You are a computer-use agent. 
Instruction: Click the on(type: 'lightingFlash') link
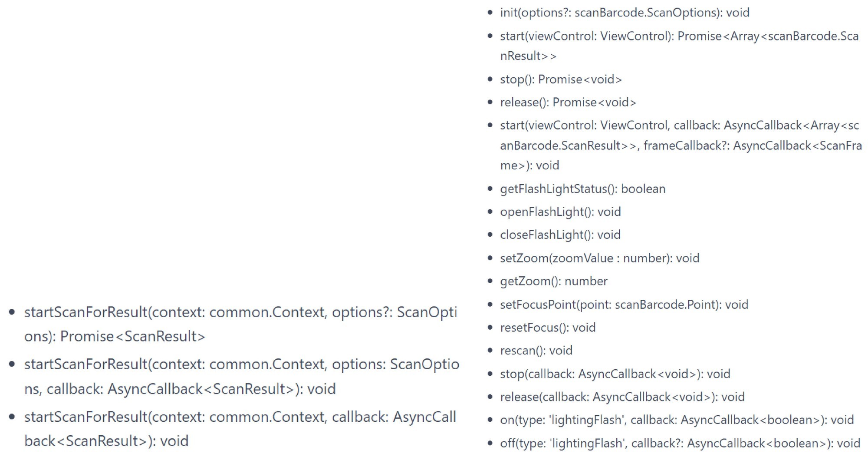(677, 420)
